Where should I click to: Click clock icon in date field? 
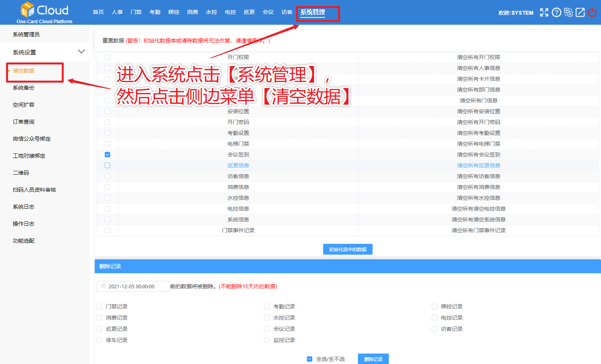[103, 286]
